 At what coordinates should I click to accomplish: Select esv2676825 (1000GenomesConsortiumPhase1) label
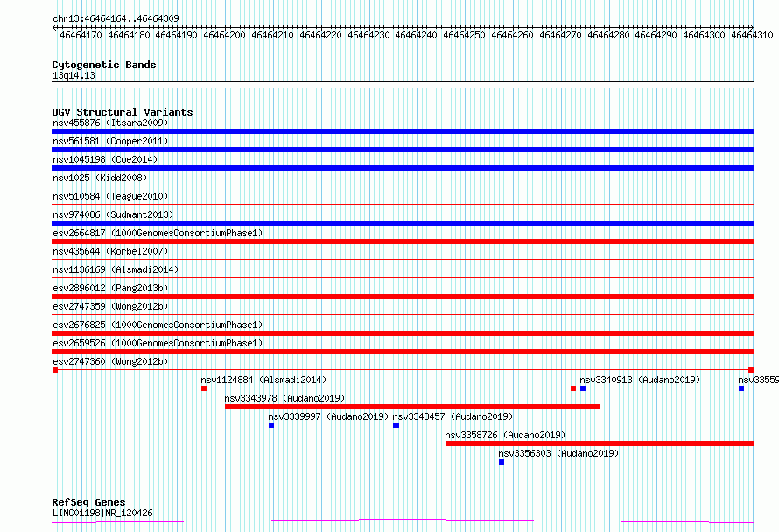click(158, 325)
